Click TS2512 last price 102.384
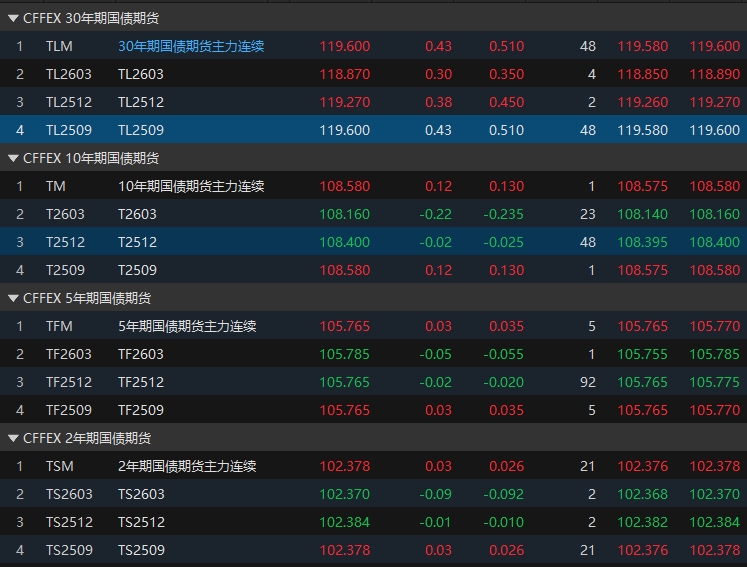This screenshot has height=567, width=747. pyautogui.click(x=344, y=522)
